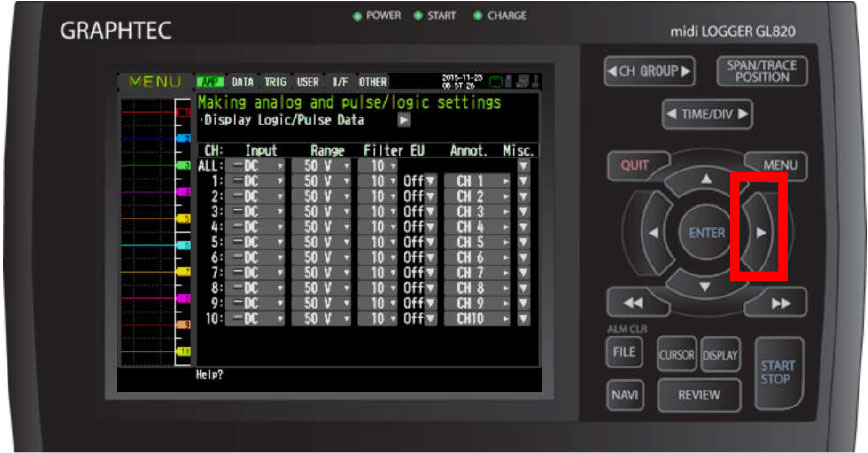Click the CH GROUP key
This screenshot has width=868, height=453.
(649, 71)
